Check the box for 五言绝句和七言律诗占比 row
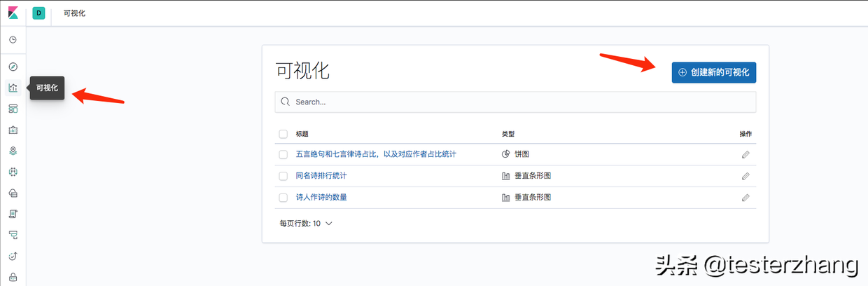The width and height of the screenshot is (868, 286). tap(283, 154)
